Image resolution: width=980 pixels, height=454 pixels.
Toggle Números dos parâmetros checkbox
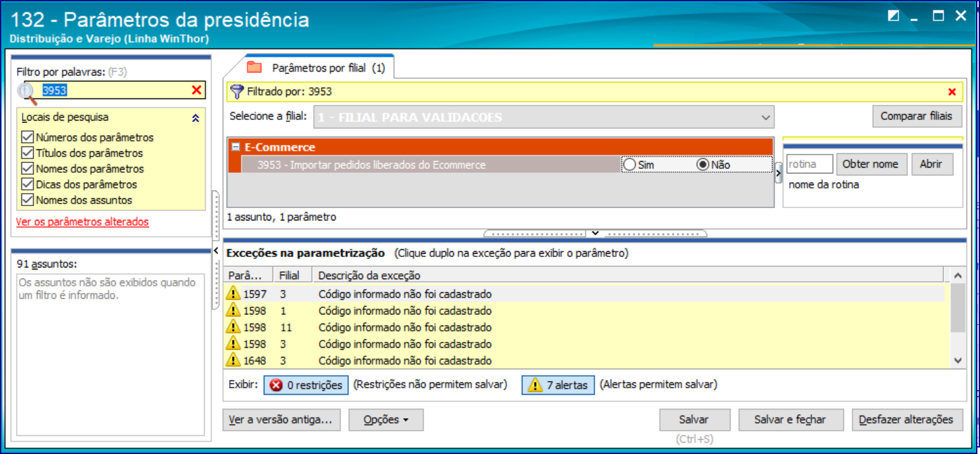pos(27,138)
